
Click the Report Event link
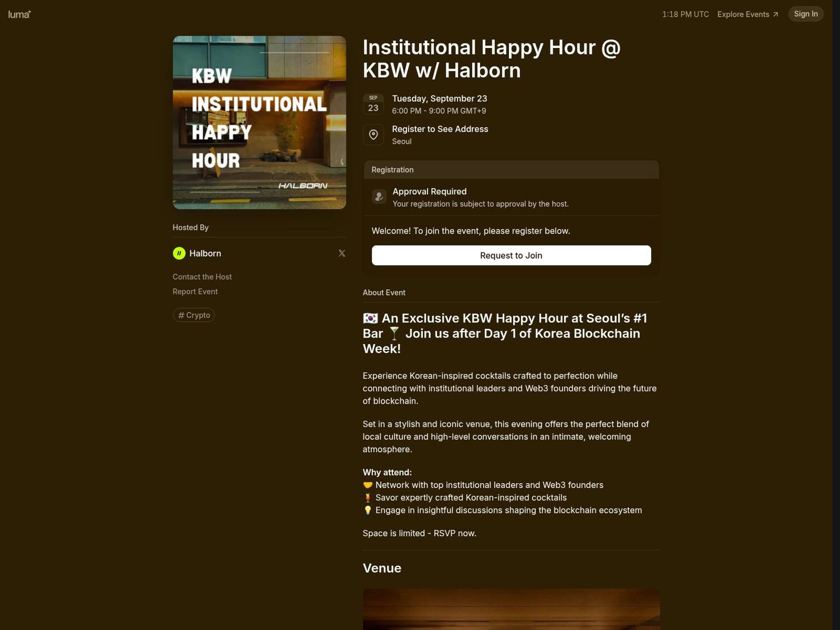coord(195,291)
